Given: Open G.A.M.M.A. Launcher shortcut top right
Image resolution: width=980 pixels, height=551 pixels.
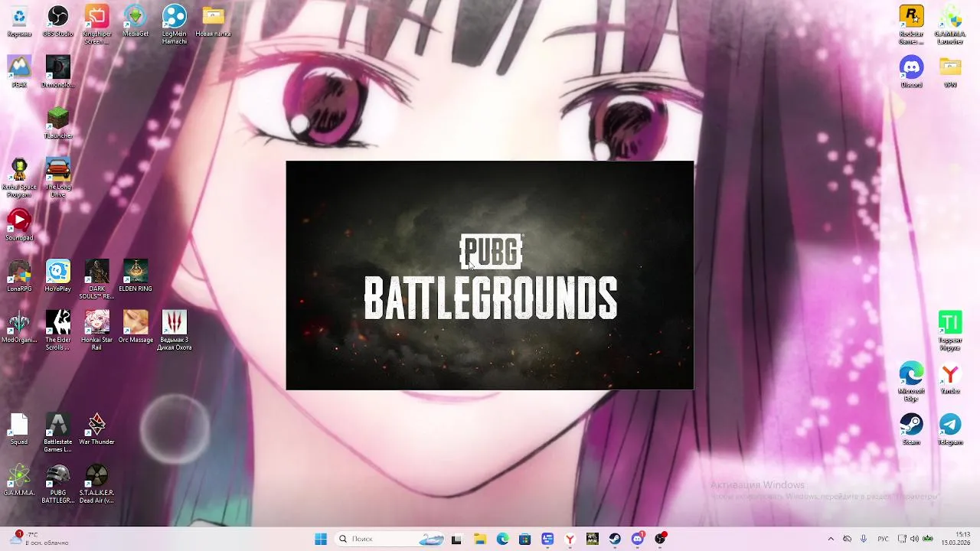Looking at the screenshot, I should [950, 25].
